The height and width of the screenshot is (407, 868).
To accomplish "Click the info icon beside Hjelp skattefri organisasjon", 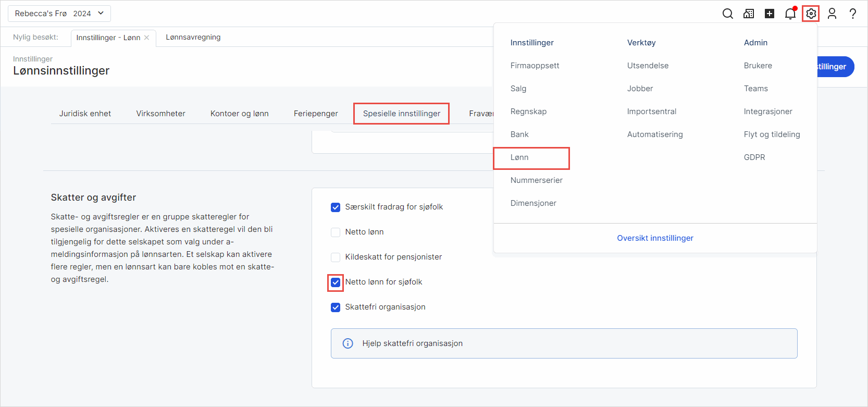I will click(348, 343).
